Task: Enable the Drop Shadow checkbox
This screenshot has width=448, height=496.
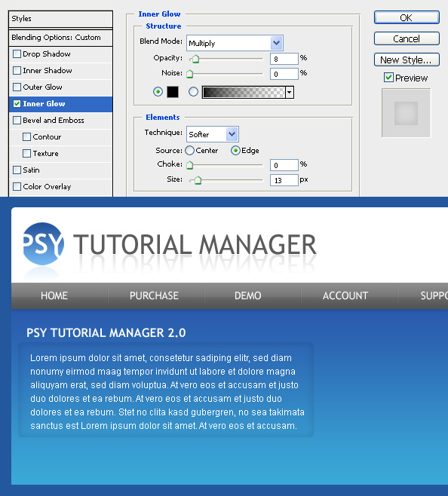Action: point(17,54)
